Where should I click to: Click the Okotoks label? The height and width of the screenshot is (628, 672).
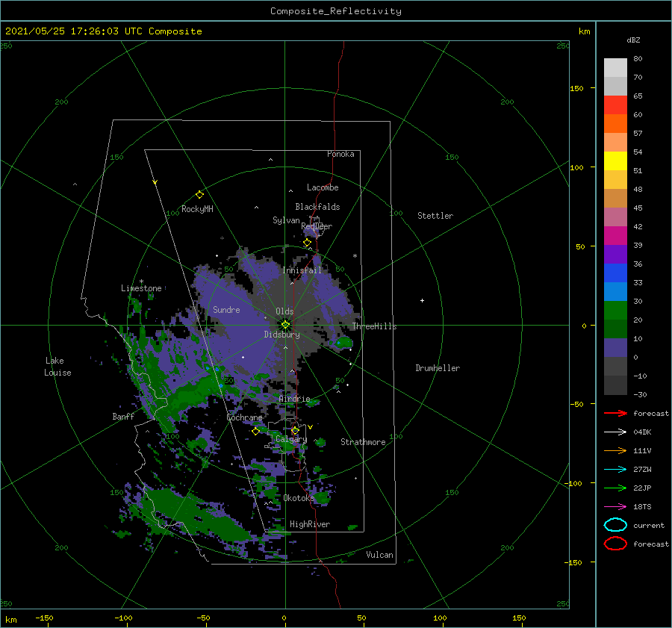[299, 498]
